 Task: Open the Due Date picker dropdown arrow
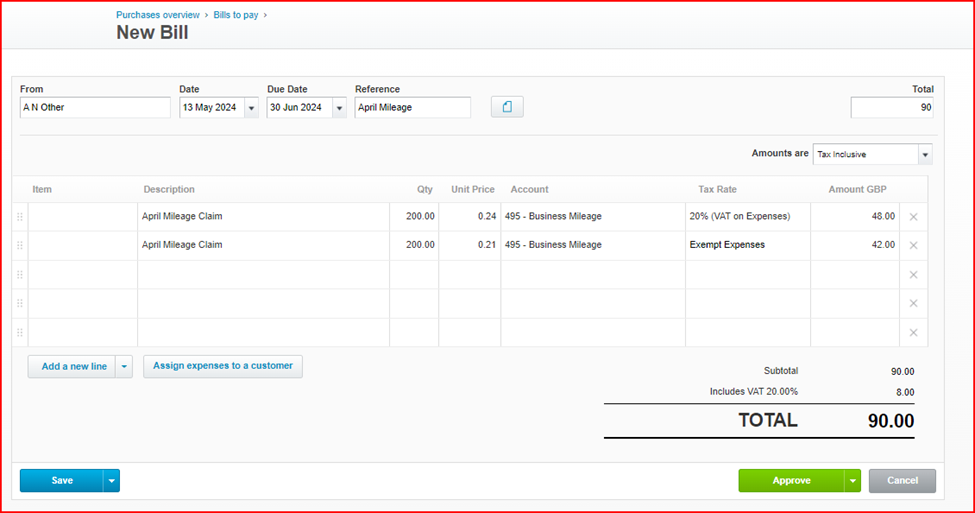[339, 108]
